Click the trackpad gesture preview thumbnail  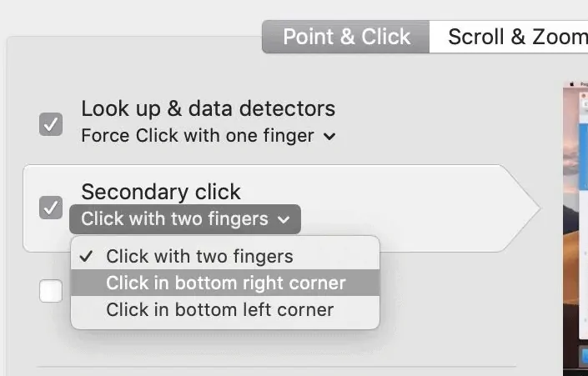pos(575,225)
